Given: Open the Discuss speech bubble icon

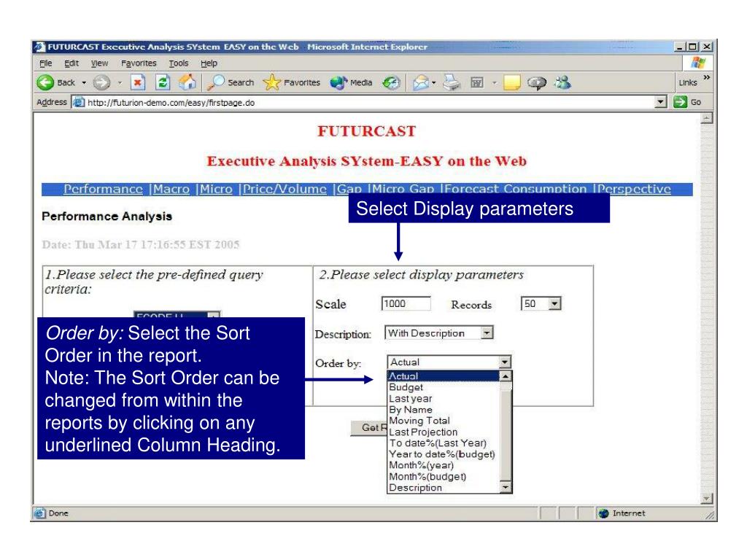Looking at the screenshot, I should tap(537, 82).
